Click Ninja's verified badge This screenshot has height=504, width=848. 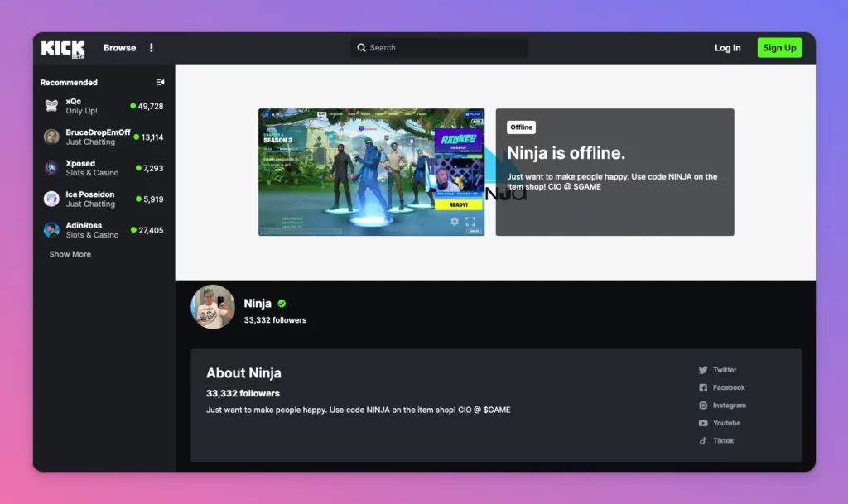point(282,304)
